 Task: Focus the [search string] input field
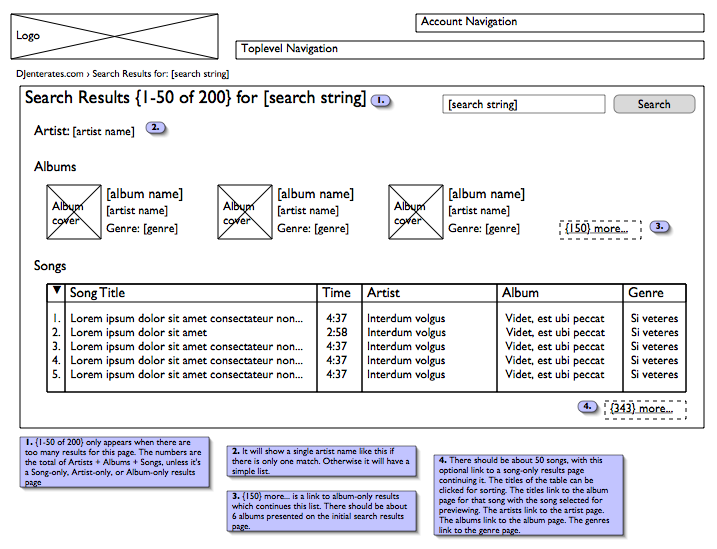(x=524, y=104)
